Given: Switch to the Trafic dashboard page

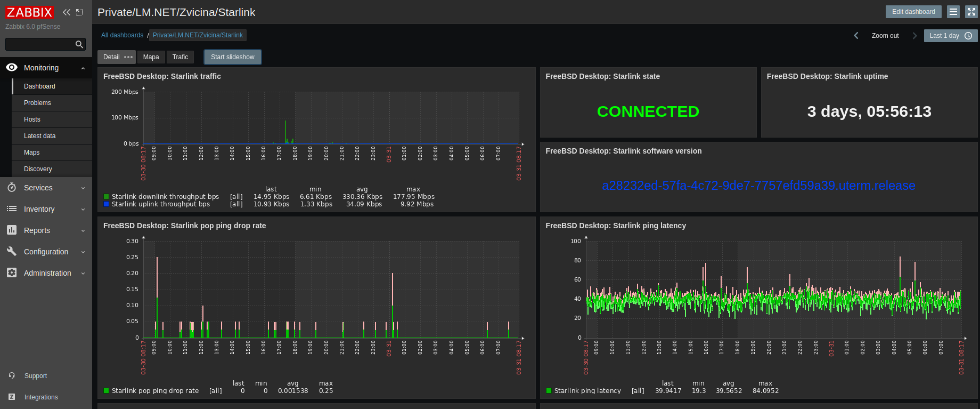Looking at the screenshot, I should [x=180, y=57].
